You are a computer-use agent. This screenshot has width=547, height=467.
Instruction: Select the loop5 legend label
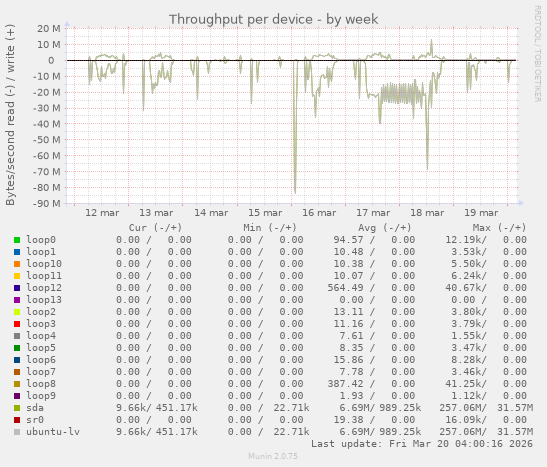point(41,348)
